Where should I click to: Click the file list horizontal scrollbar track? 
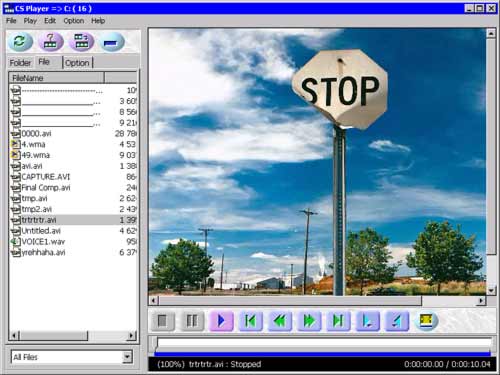(x=107, y=335)
